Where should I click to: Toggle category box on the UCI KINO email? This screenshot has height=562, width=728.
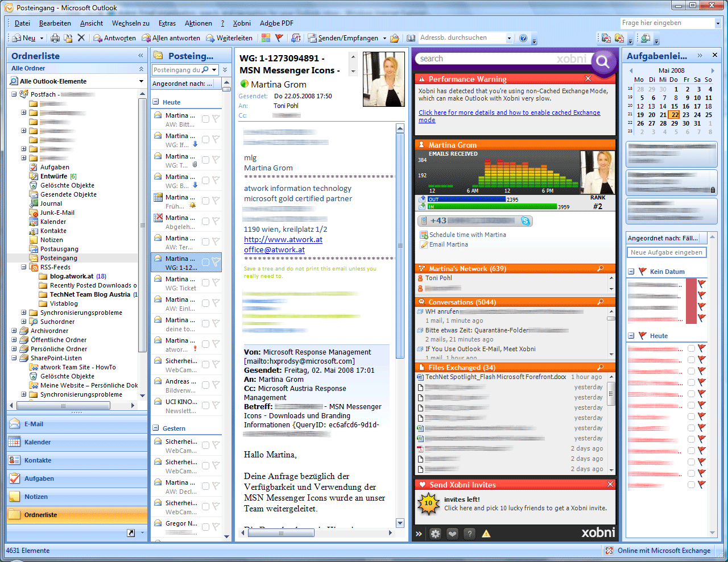click(205, 406)
